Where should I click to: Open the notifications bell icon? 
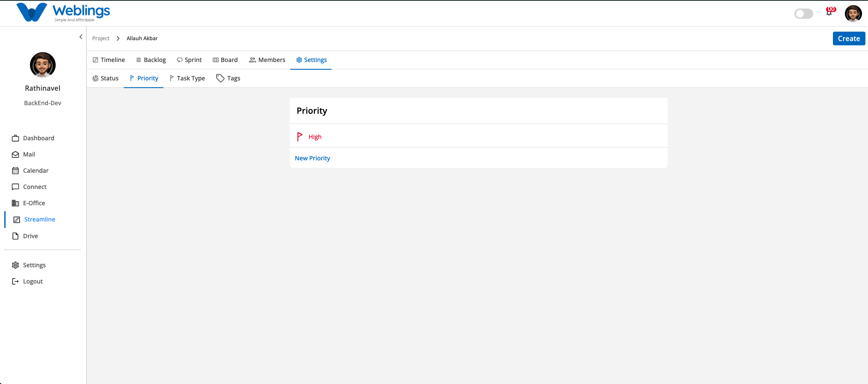point(829,12)
